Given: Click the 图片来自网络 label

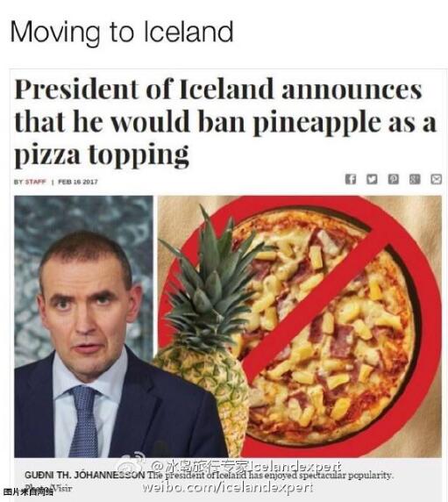Looking at the screenshot, I should 28,492.
